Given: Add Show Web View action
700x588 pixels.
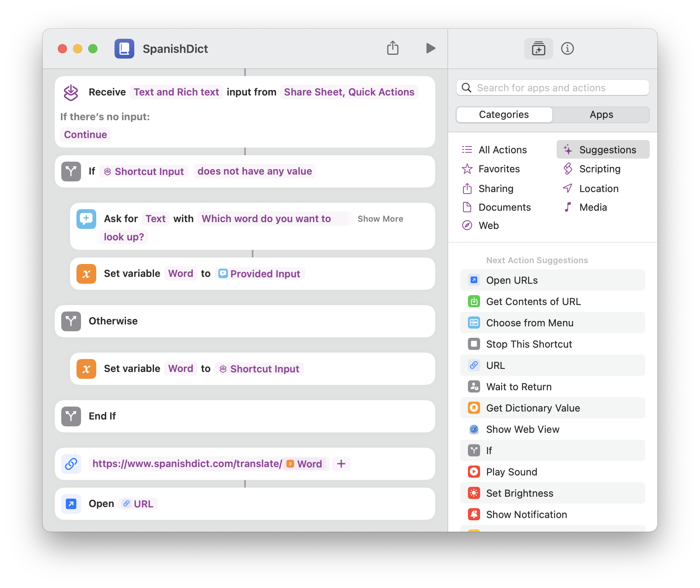Looking at the screenshot, I should [x=552, y=429].
